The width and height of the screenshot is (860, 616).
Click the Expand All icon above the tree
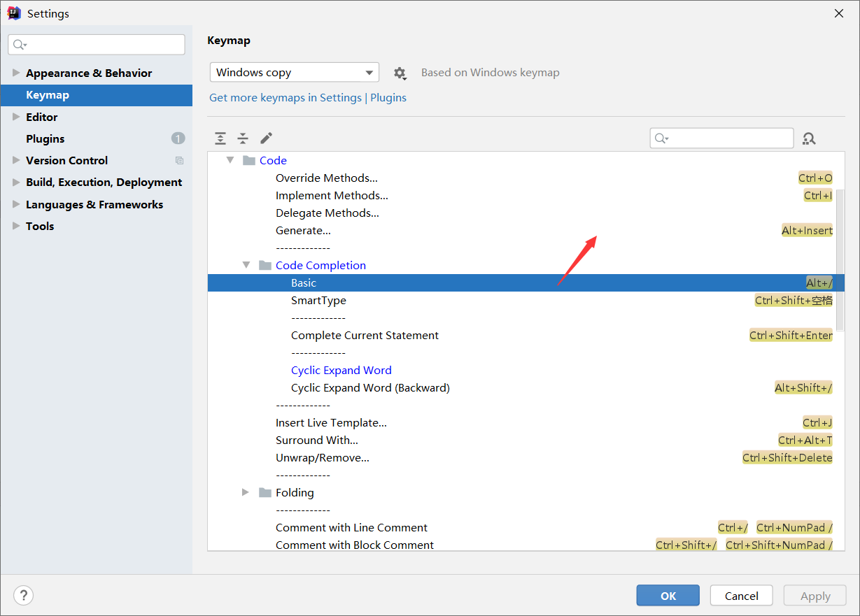pos(220,138)
